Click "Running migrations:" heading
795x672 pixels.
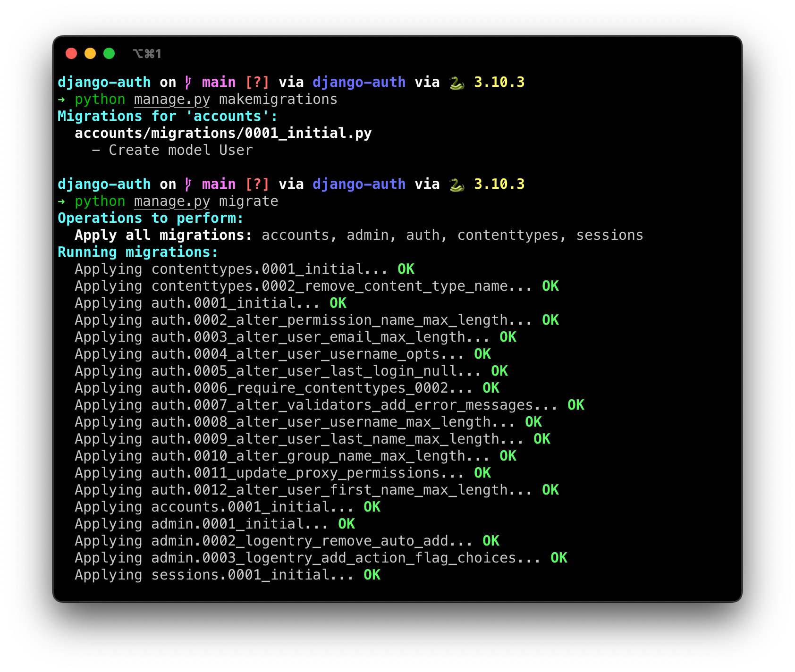click(138, 252)
